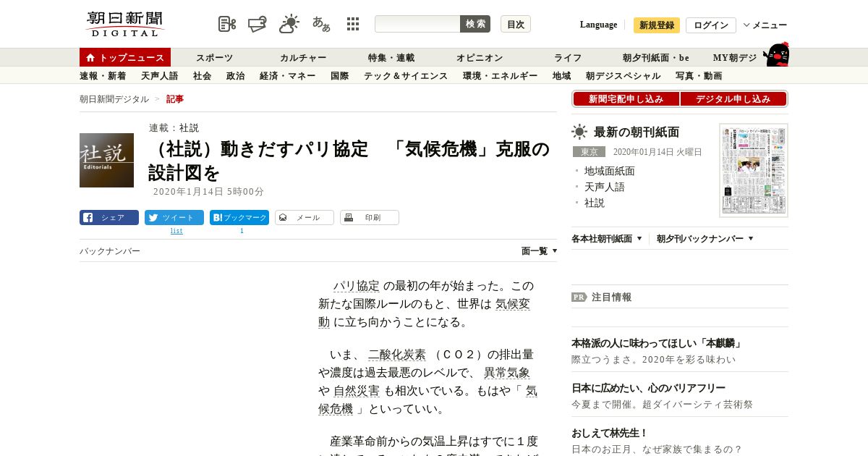The image size is (868, 456).
Task: Select the スポーツ tab
Action: pos(214,58)
